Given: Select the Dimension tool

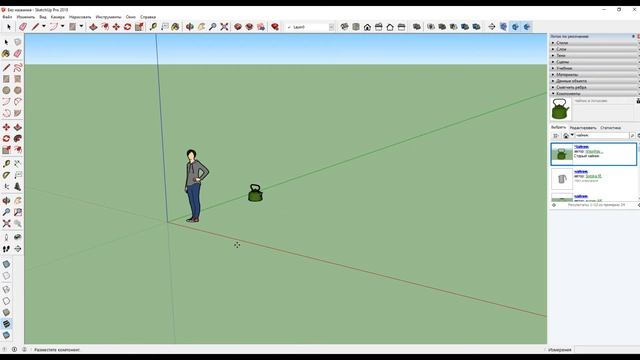Looking at the screenshot, I should click(x=18, y=164).
